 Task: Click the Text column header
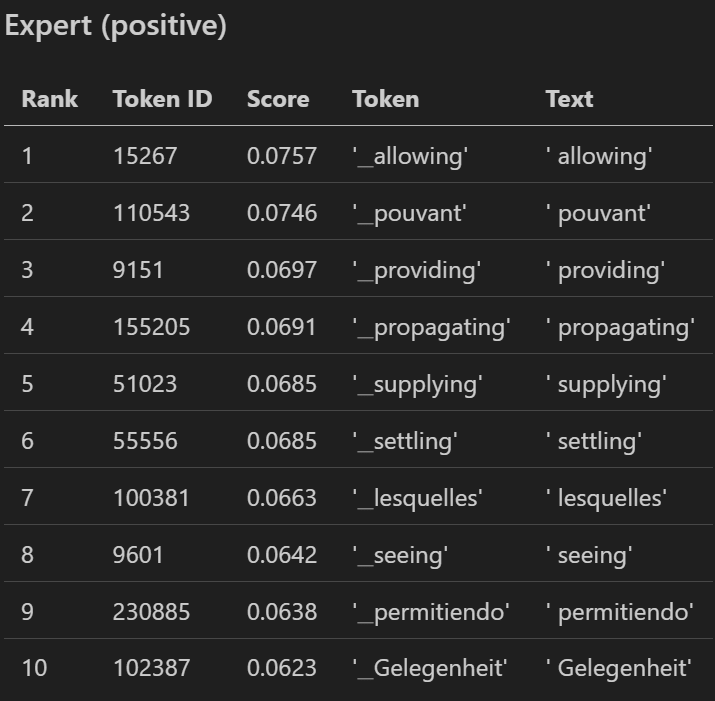click(x=569, y=99)
